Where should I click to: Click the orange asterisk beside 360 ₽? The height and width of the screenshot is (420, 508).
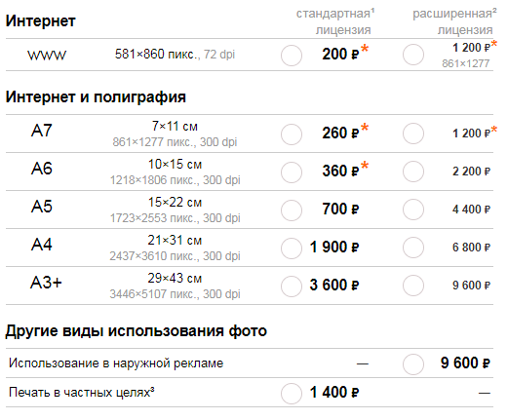pos(365,165)
